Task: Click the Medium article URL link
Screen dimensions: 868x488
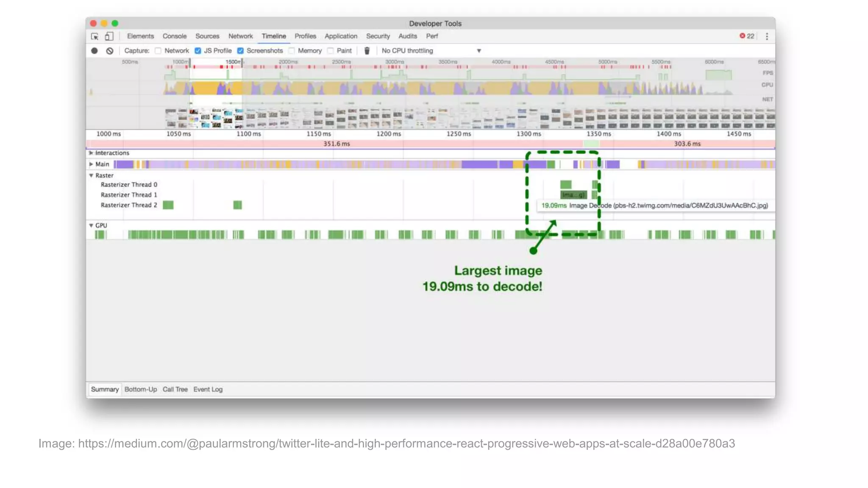Action: (x=406, y=444)
